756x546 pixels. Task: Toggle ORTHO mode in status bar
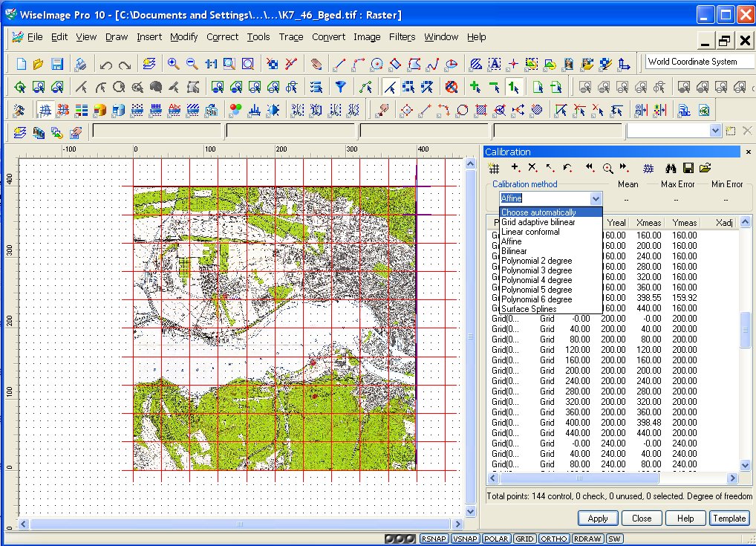[x=554, y=539]
